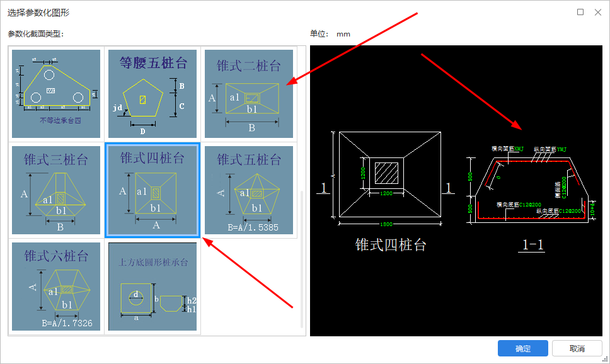
Task: Click the green 1800 width dimension value
Action: pos(386,224)
